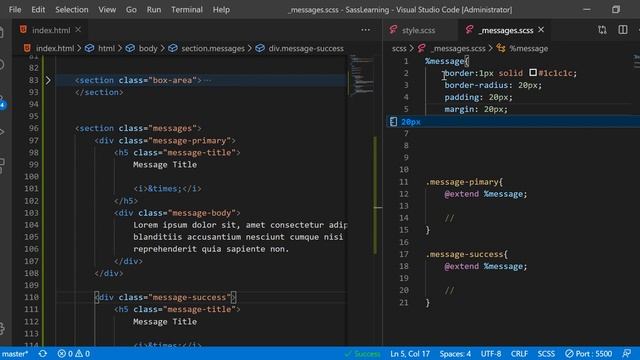Open the File menu

[x=15, y=9]
